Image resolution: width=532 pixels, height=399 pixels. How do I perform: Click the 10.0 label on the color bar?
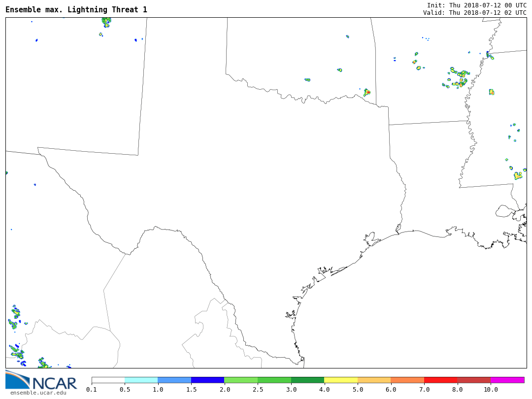coord(491,390)
